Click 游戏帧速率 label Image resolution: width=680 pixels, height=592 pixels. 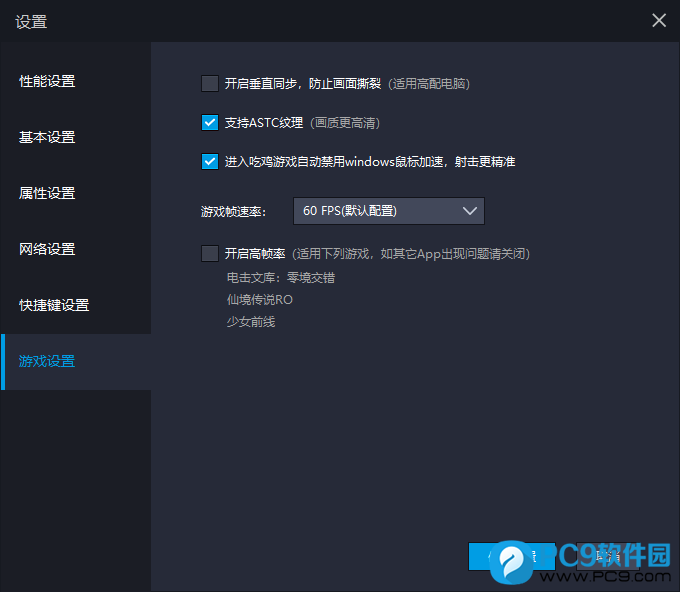click(x=233, y=212)
